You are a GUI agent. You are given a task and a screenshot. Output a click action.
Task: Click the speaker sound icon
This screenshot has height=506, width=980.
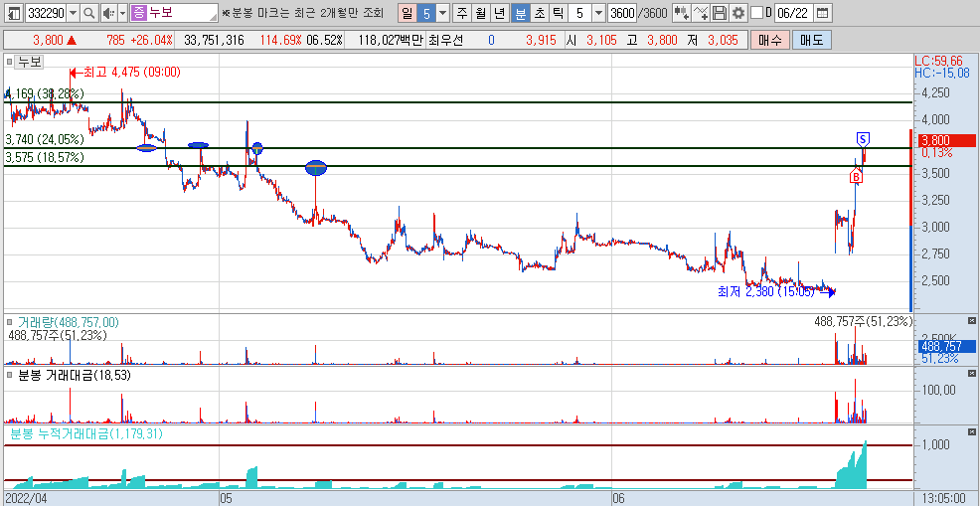click(107, 13)
